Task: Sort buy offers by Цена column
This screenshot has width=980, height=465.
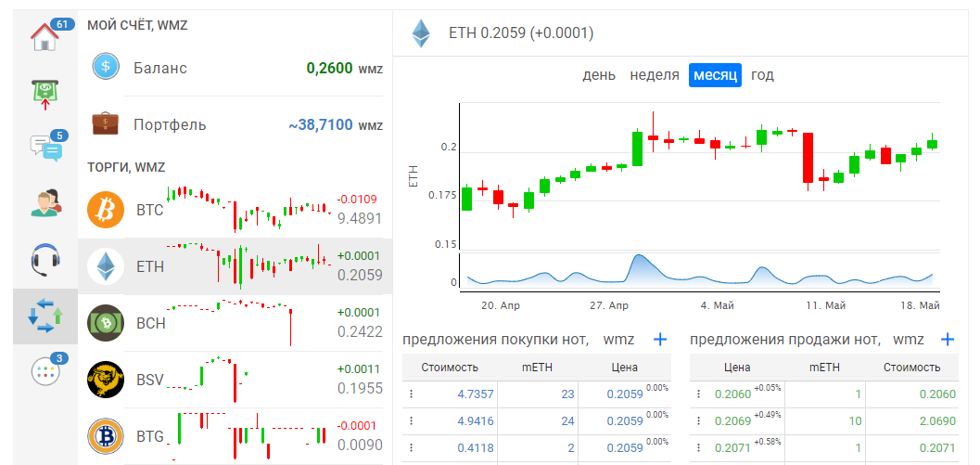Action: (624, 368)
